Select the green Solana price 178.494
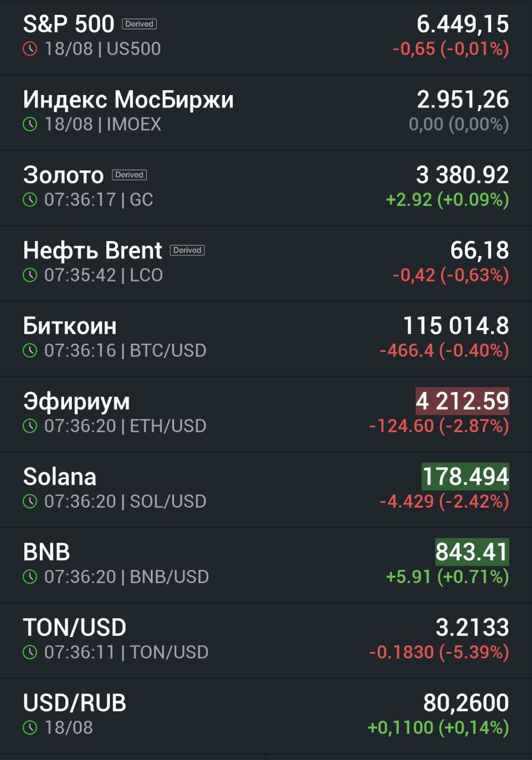This screenshot has height=760, width=532. coord(465,477)
